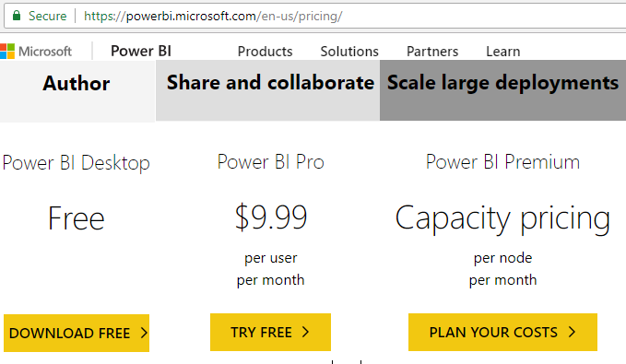Click the Microsoft four-square logo
This screenshot has height=364, width=626.
click(x=7, y=51)
